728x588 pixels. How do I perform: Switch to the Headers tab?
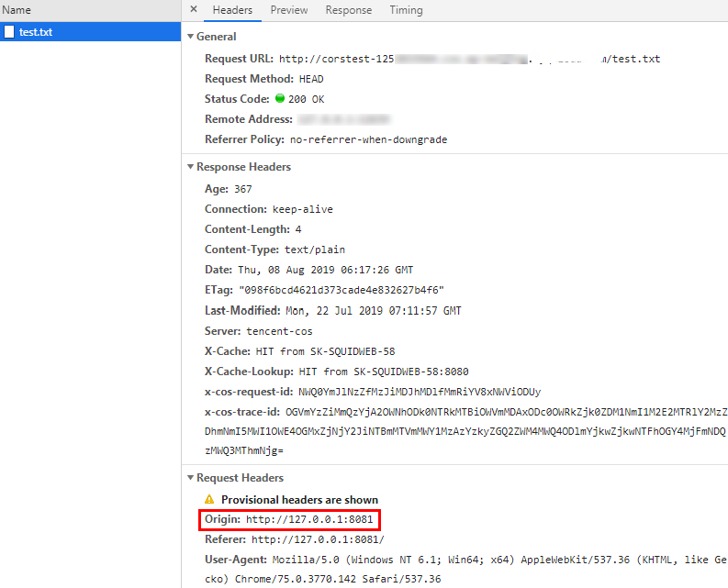click(x=232, y=10)
